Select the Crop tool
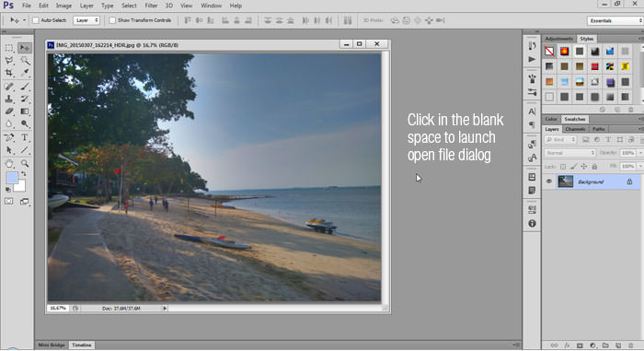644x351 pixels. pyautogui.click(x=9, y=73)
